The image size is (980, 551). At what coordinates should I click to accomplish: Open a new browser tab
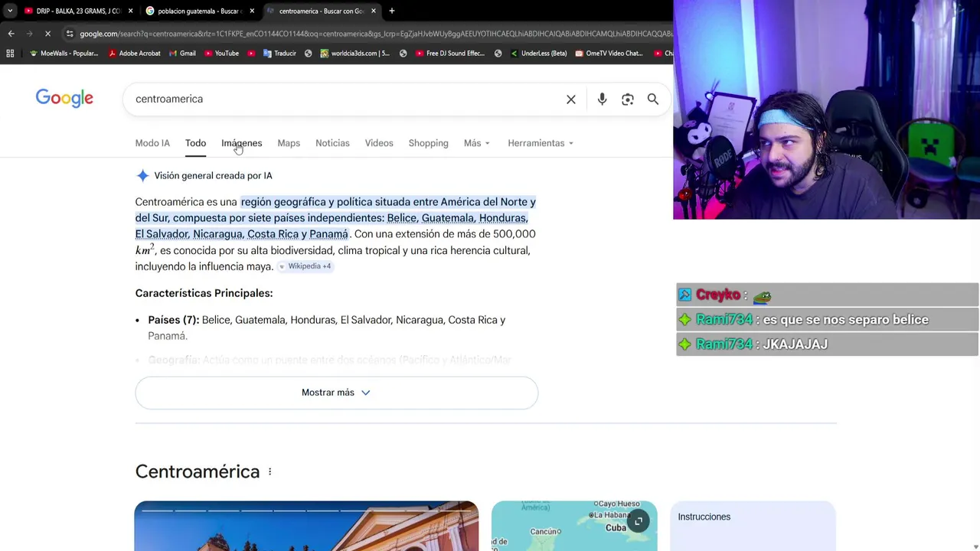coord(391,11)
